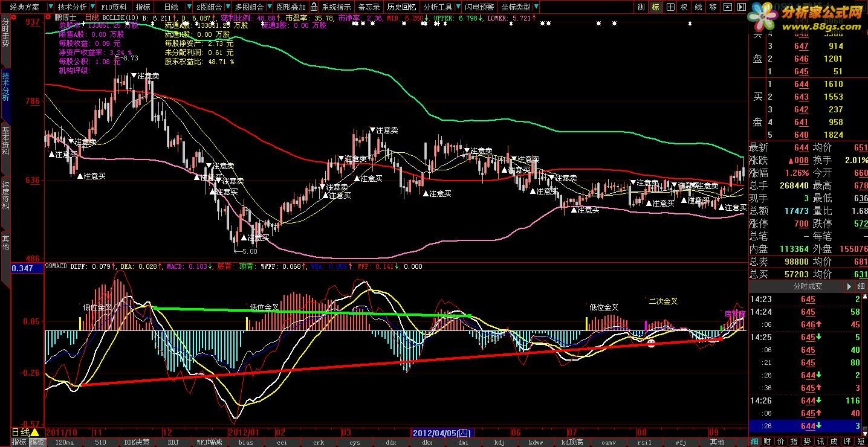
Task: Click the 权 ex-rights icon
Action: [684, 7]
